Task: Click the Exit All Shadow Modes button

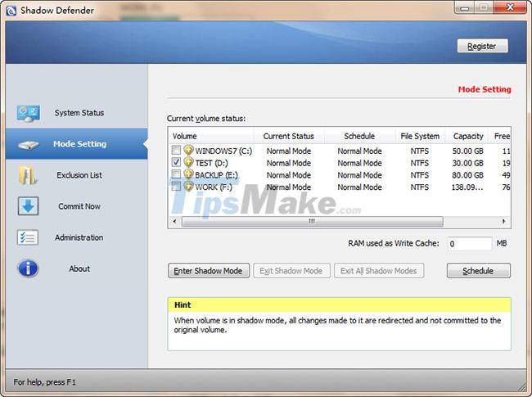Action: (x=379, y=271)
